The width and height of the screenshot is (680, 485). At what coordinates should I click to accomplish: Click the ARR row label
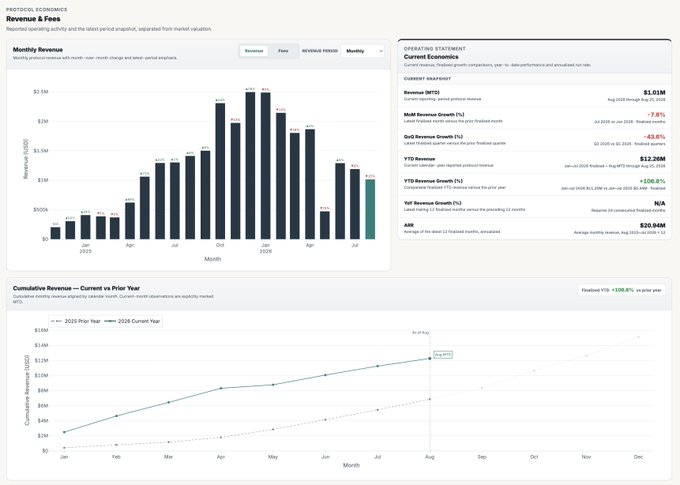pyautogui.click(x=409, y=225)
